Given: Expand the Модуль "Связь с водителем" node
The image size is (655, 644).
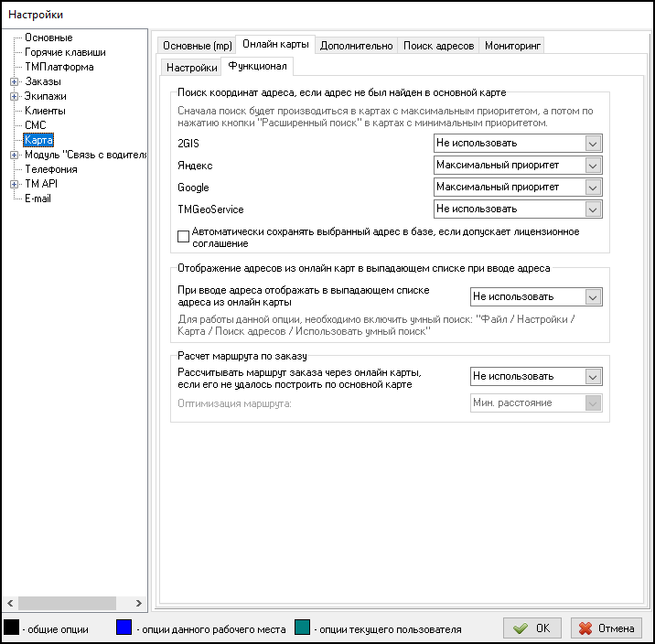Looking at the screenshot, I should (14, 155).
